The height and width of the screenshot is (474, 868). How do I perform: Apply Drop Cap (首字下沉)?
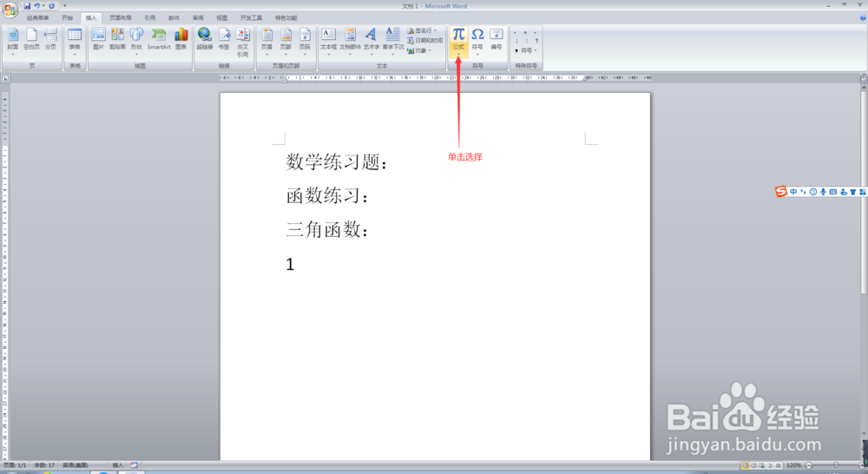click(393, 41)
